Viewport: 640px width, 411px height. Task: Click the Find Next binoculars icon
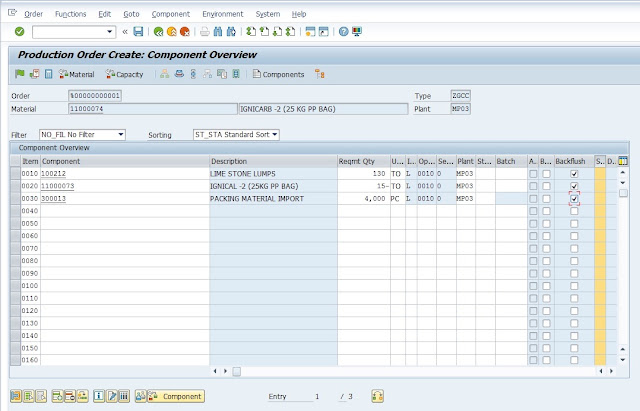(x=231, y=31)
